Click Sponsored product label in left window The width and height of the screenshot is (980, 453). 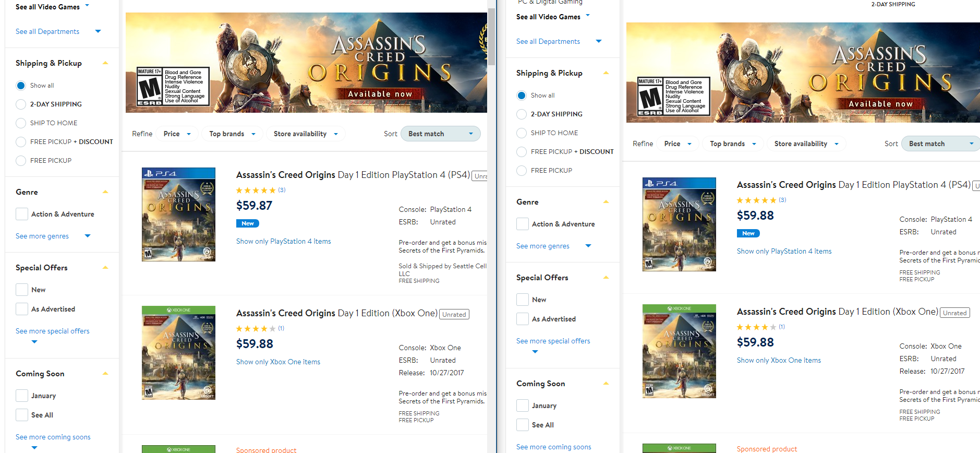pos(266,449)
